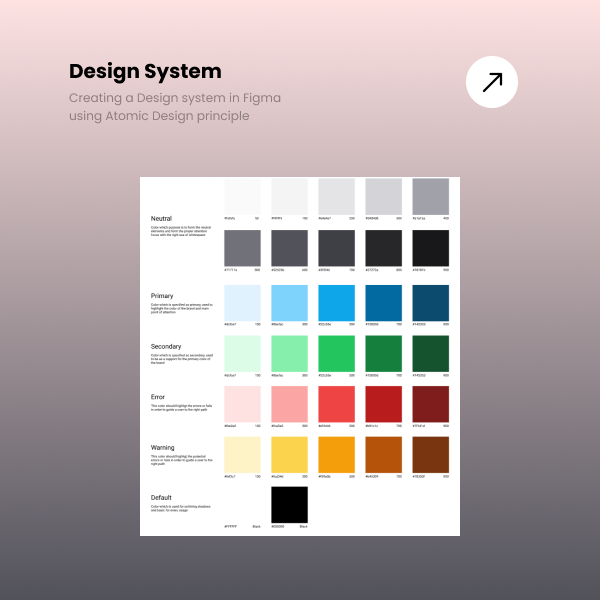The width and height of the screenshot is (600, 600).
Task: Select the orange Warning 500 swatch
Action: 336,455
